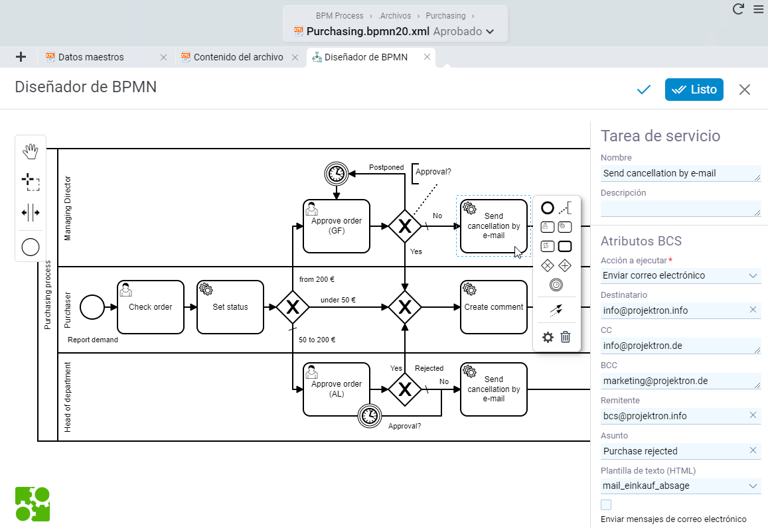Append timer event from context pad

[556, 285]
